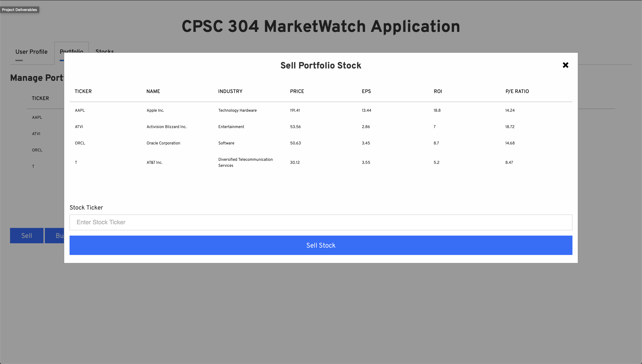Click AT&T Inc. in the name column

(x=154, y=162)
